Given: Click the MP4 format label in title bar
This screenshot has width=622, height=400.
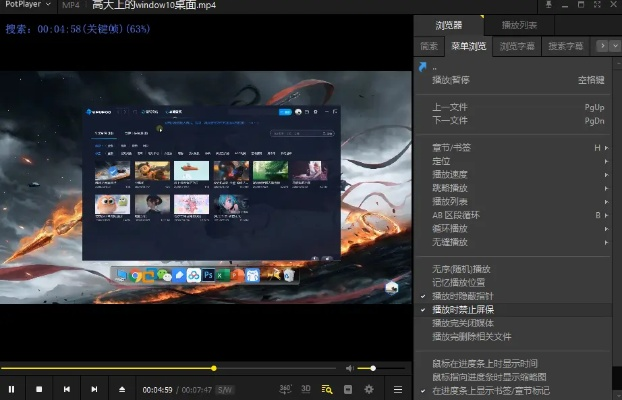Looking at the screenshot, I should (x=71, y=5).
